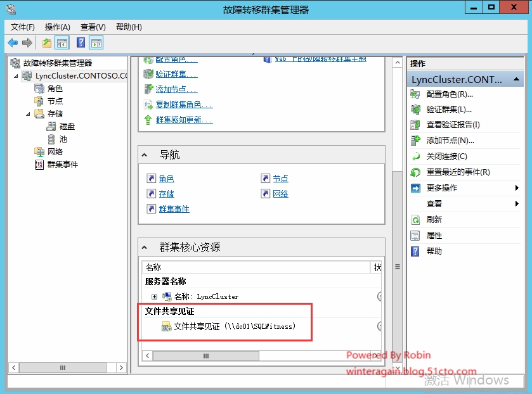Select the 群集事件 icon in the tree
The height and width of the screenshot is (394, 532).
39,165
